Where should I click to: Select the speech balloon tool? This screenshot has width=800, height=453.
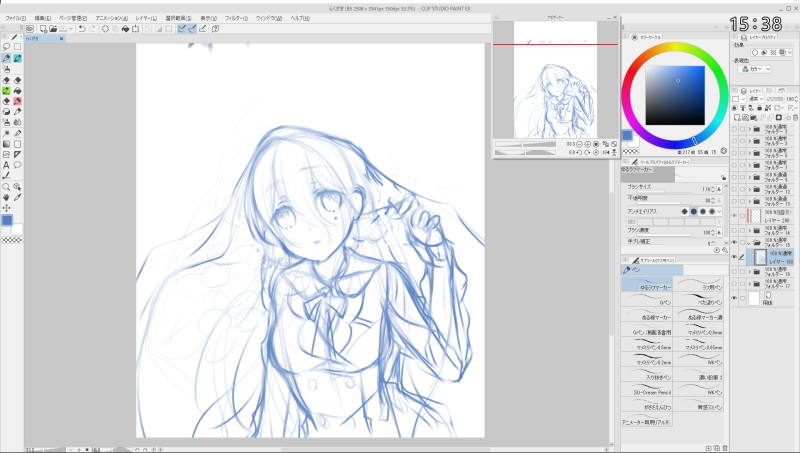tap(17, 165)
